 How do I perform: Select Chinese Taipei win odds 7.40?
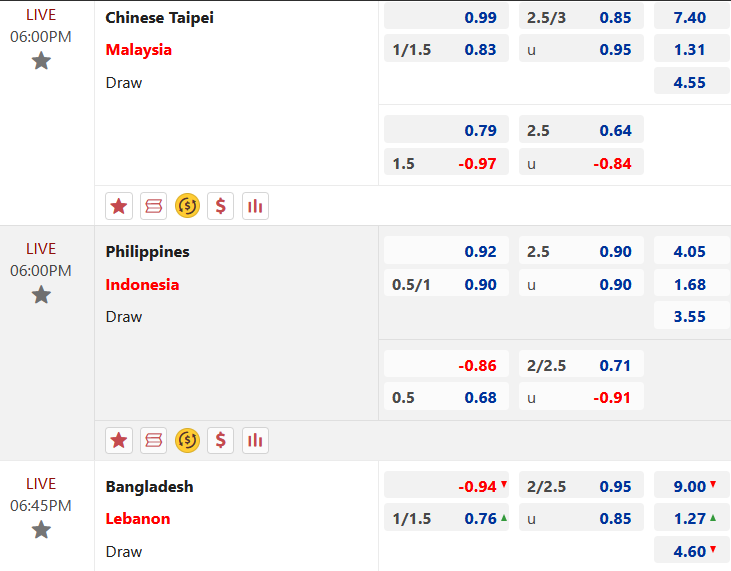(691, 17)
